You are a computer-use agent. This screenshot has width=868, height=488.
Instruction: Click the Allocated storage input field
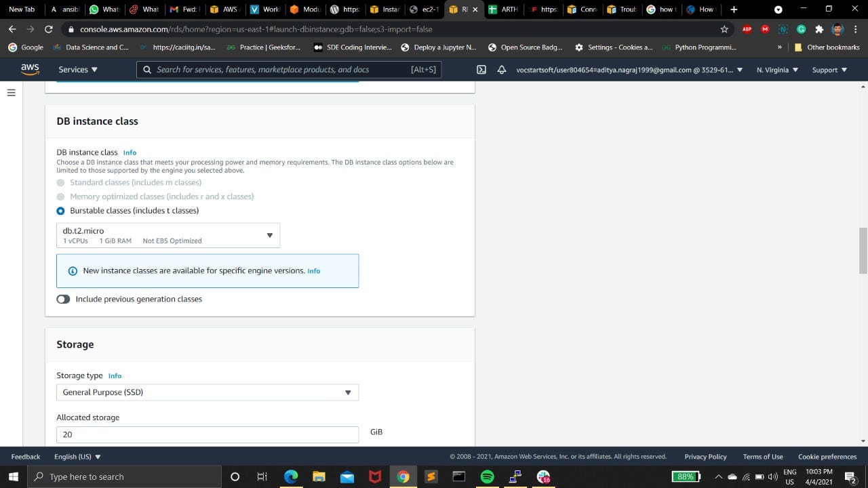208,434
